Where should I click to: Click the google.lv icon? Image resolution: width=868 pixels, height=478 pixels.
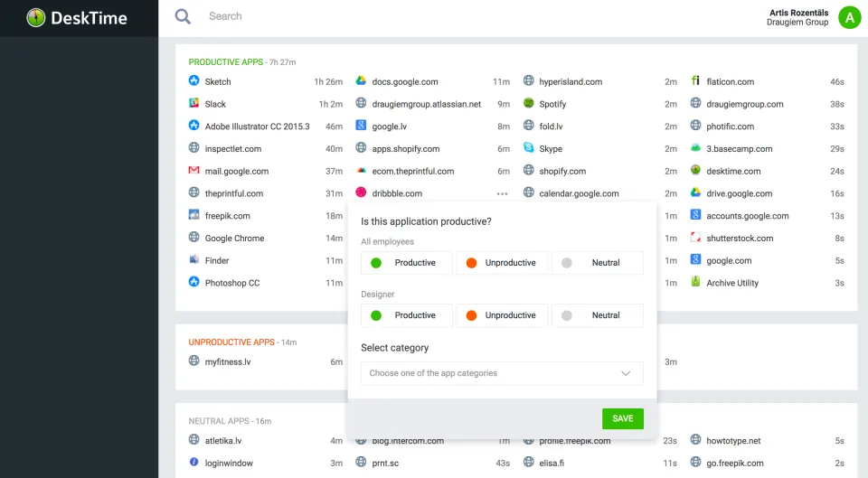click(361, 126)
